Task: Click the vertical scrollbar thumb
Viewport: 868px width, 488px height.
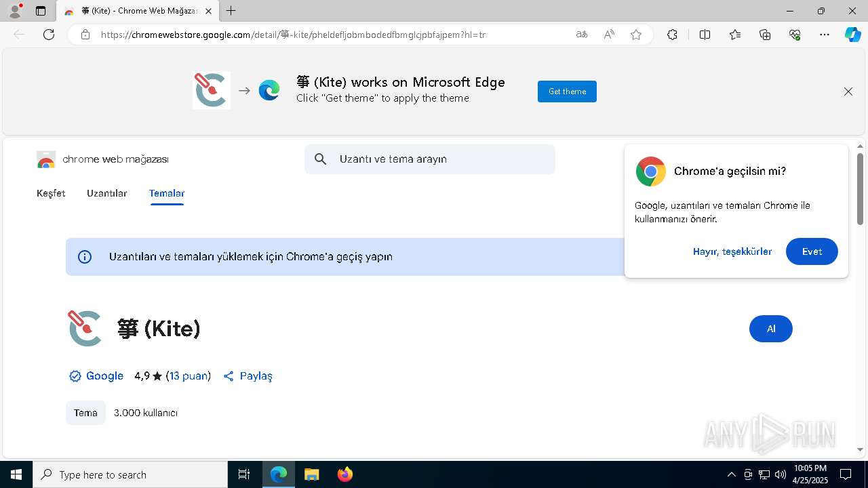Action: coord(860,189)
